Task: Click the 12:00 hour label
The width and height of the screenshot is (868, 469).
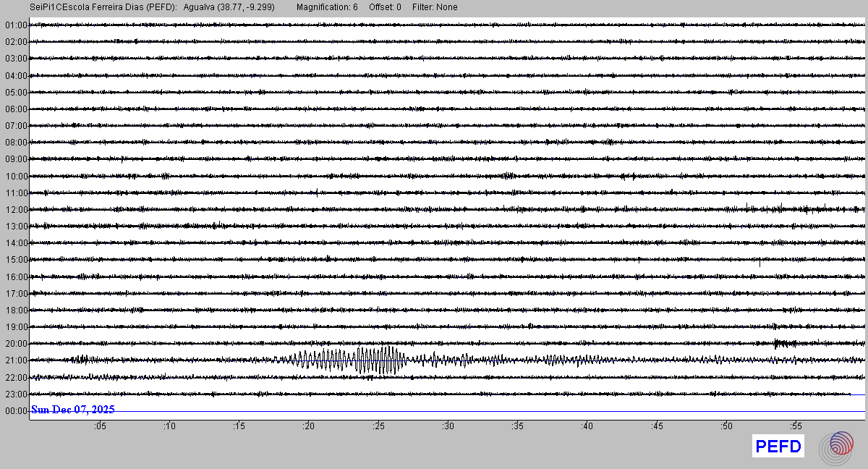Action: click(16, 210)
